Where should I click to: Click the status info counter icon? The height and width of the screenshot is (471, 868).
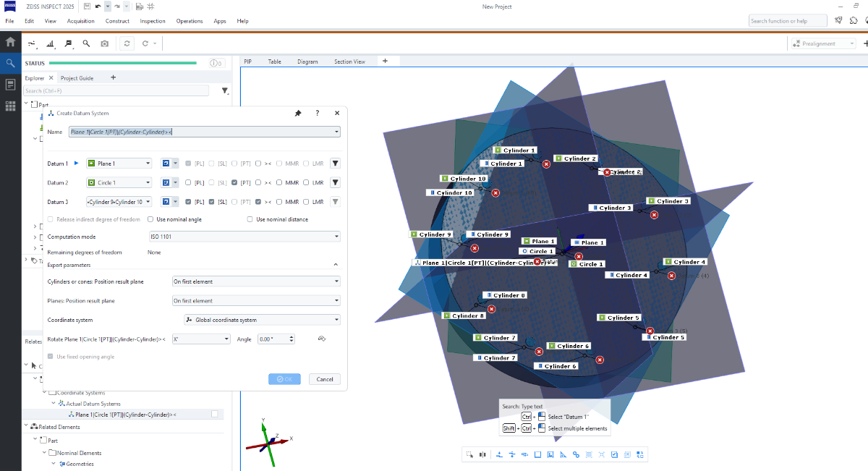click(217, 64)
